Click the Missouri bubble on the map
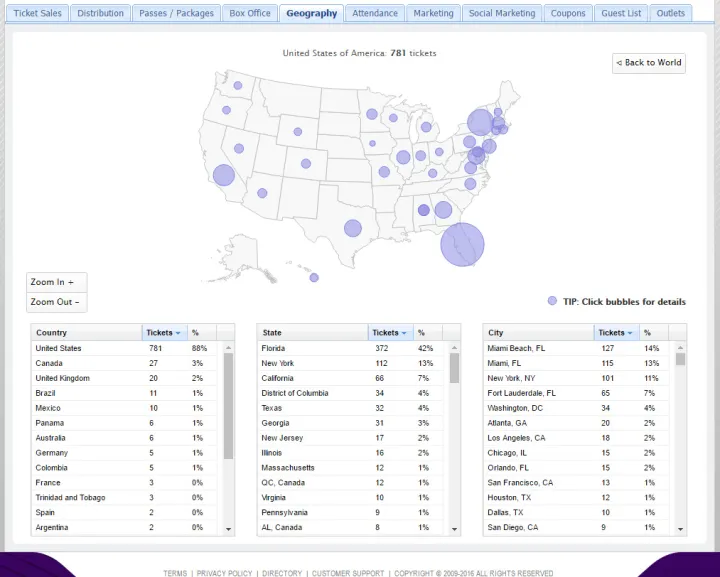The width and height of the screenshot is (720, 577). tap(384, 172)
